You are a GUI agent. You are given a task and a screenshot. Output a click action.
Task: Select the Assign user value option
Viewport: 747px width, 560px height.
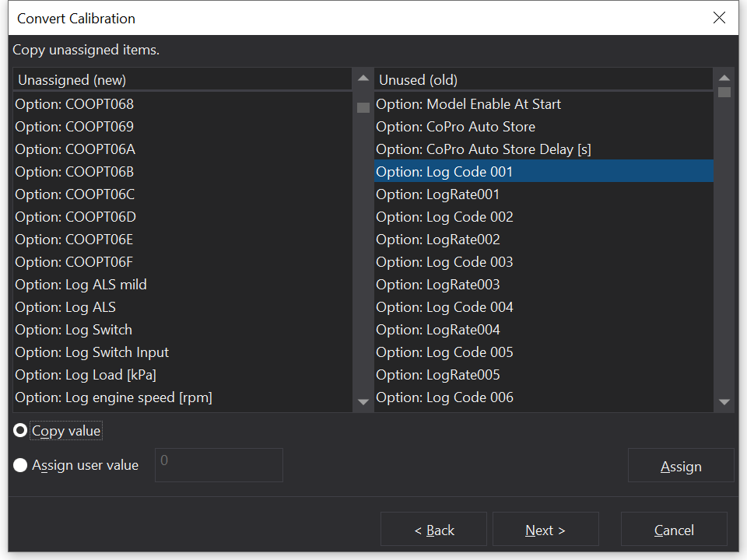point(21,466)
